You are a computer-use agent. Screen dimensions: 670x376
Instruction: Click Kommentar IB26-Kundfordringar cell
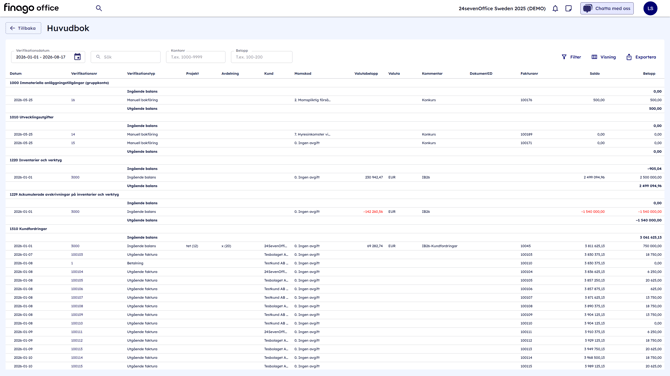tap(439, 246)
